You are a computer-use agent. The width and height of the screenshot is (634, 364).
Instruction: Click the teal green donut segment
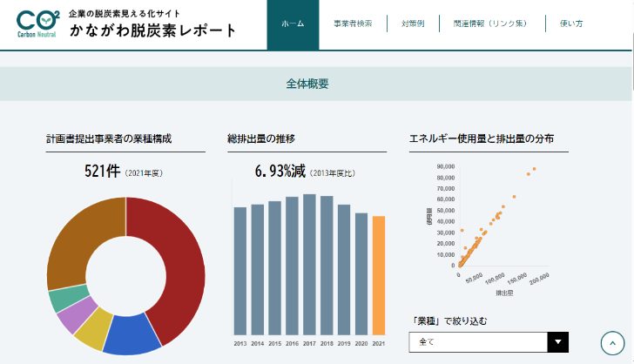(59, 299)
